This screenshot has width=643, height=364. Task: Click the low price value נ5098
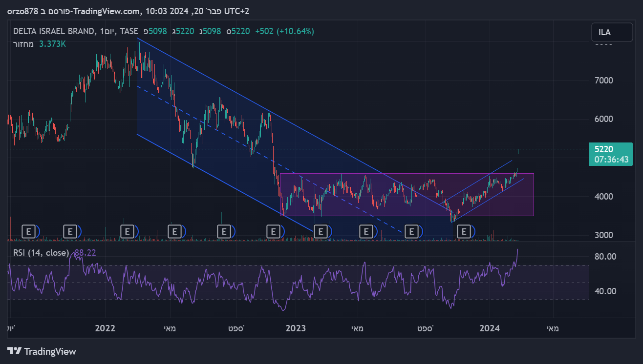pyautogui.click(x=211, y=31)
